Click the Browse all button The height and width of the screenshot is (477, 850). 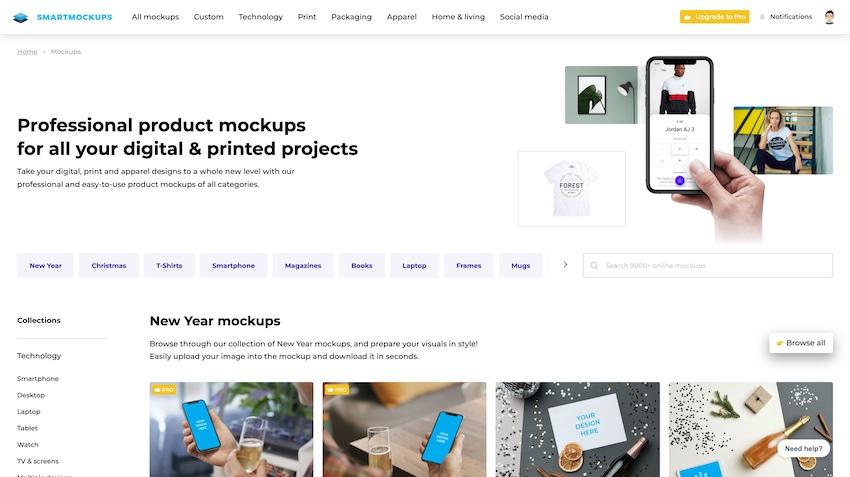pyautogui.click(x=801, y=343)
